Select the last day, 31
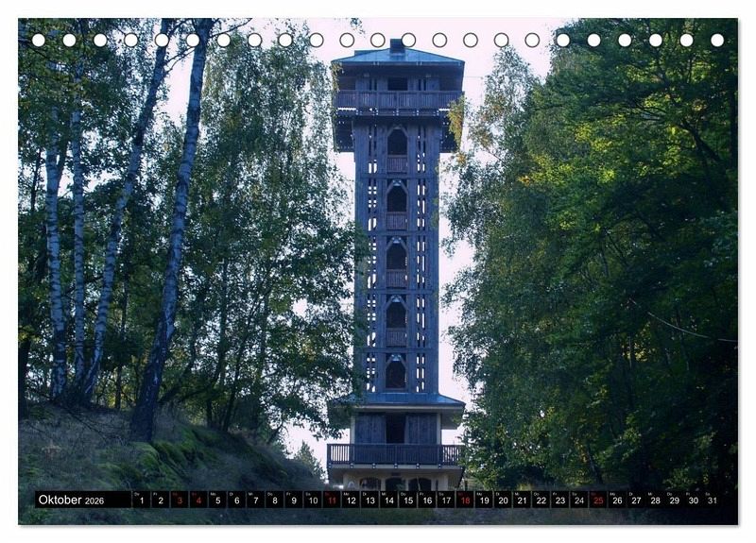Viewport: 756px width, 543px height. point(712,500)
